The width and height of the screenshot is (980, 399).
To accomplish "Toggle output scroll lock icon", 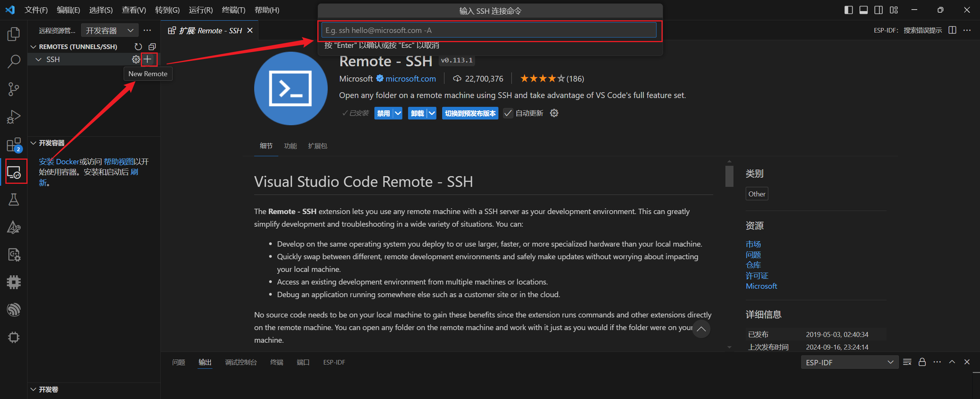I will click(x=922, y=362).
